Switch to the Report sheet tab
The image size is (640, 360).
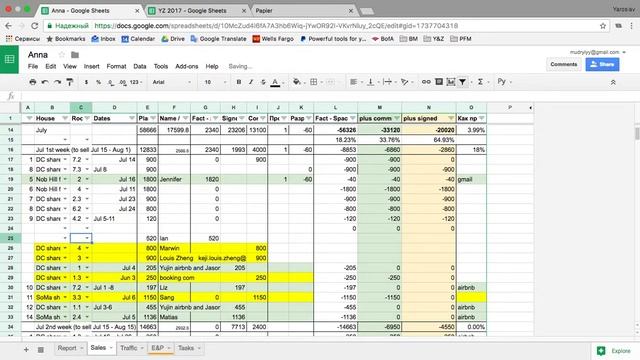(x=70, y=348)
